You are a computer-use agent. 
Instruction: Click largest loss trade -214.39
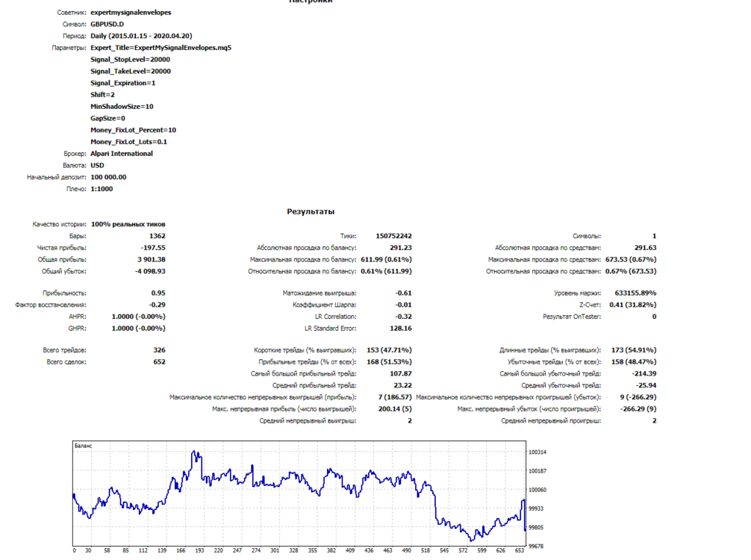[644, 373]
